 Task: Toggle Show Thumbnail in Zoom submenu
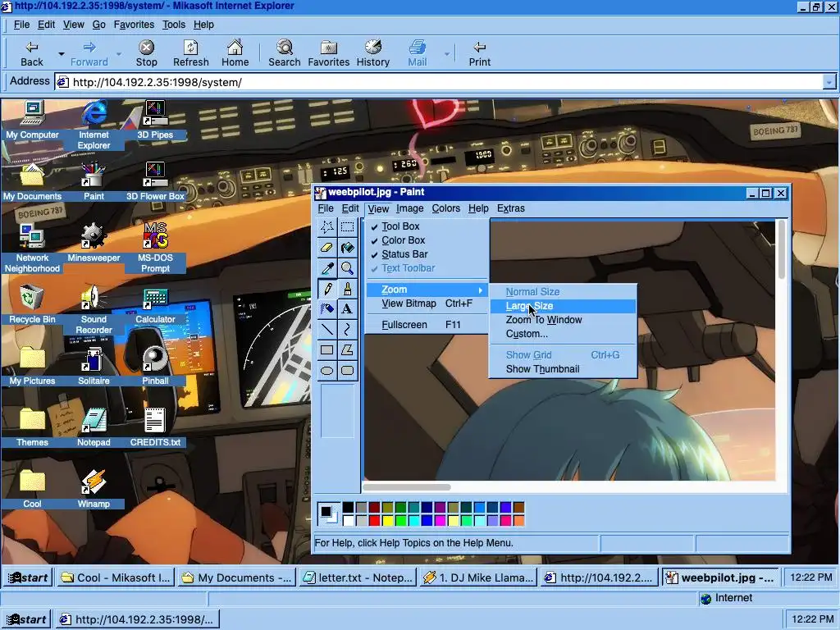coord(563,369)
